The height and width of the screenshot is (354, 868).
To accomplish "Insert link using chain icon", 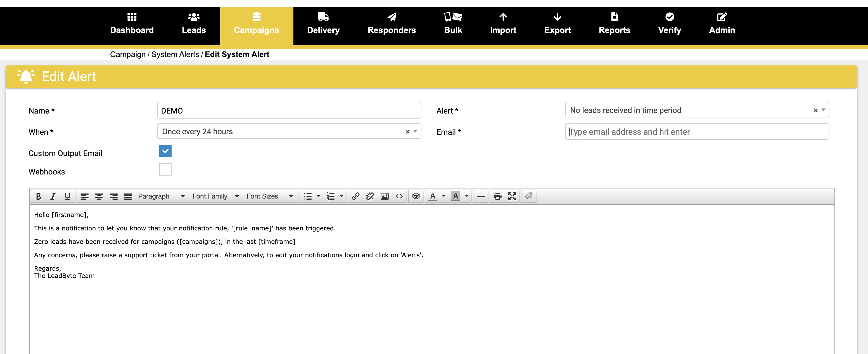I will click(355, 196).
